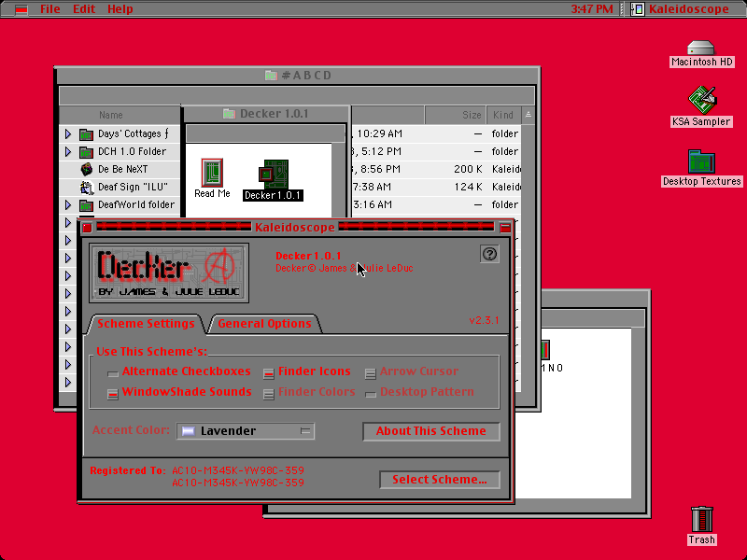The image size is (747, 560).
Task: Click the De Be NeXT scheme icon
Action: click(86, 170)
